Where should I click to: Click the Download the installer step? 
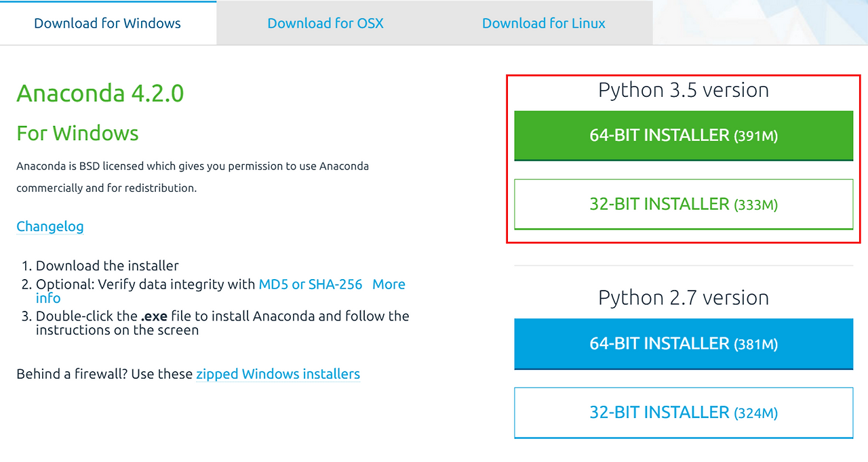tap(107, 266)
